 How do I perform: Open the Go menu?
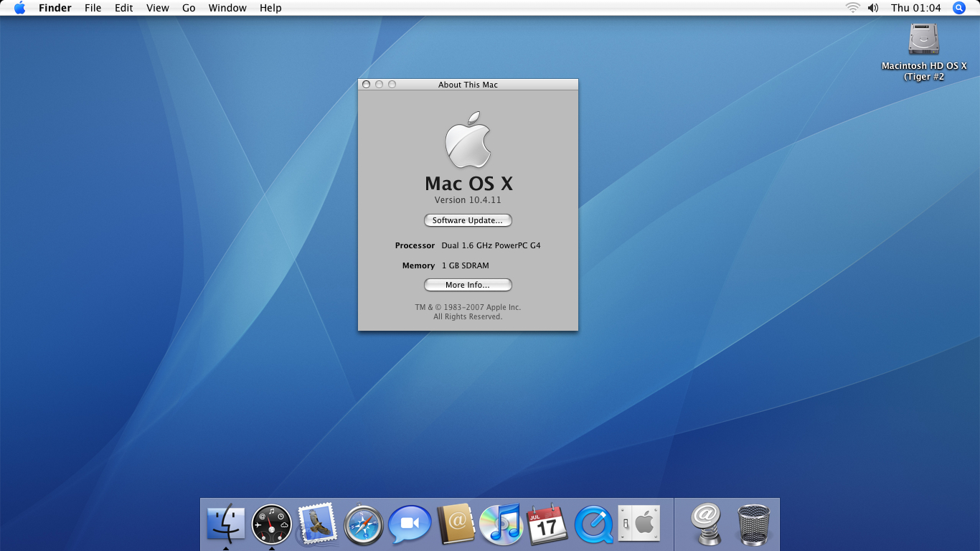click(x=189, y=8)
